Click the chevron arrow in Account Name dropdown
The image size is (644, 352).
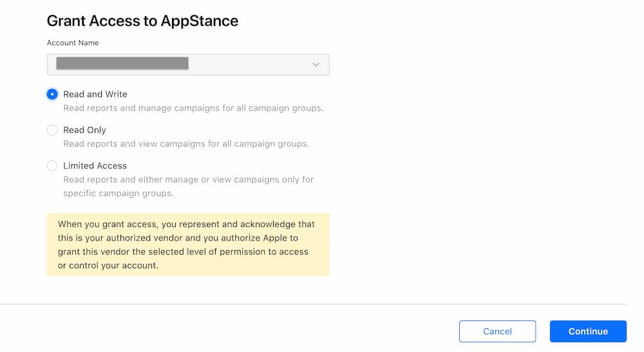(x=316, y=64)
